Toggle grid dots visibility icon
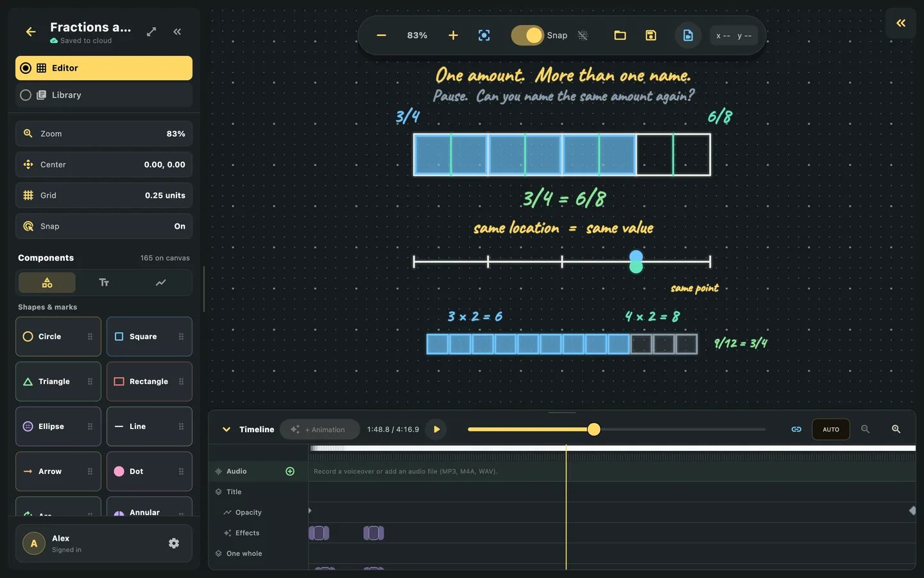Screen dimensions: 924x578 point(583,35)
